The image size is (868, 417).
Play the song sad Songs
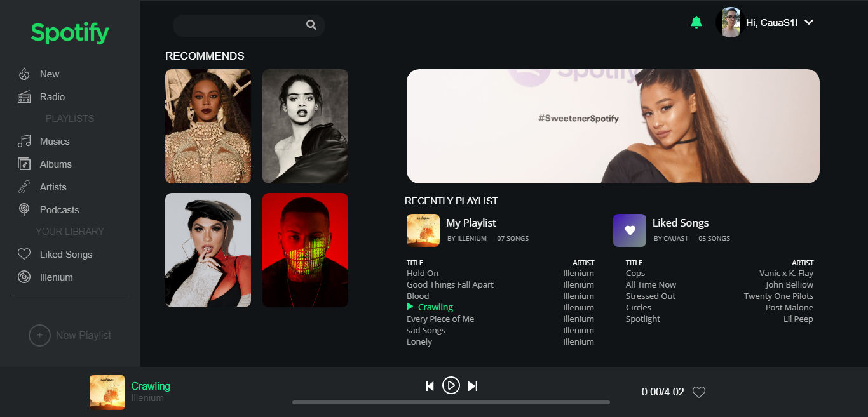[x=426, y=331]
